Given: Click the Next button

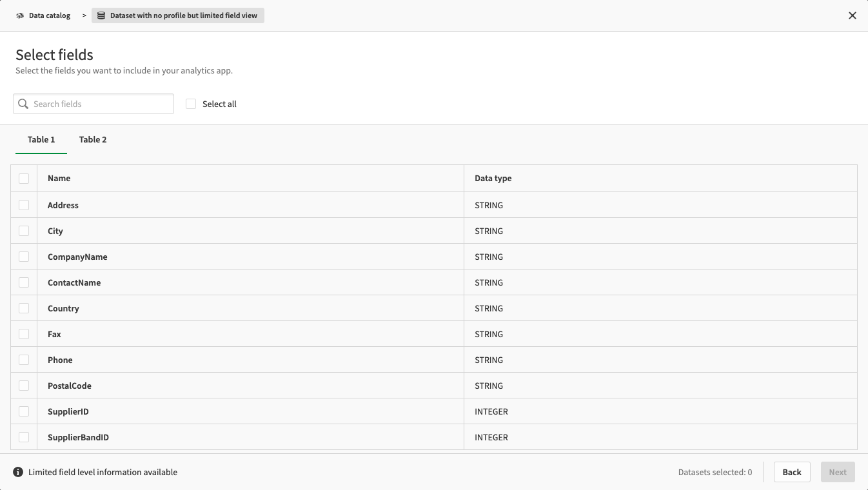Looking at the screenshot, I should coord(838,472).
